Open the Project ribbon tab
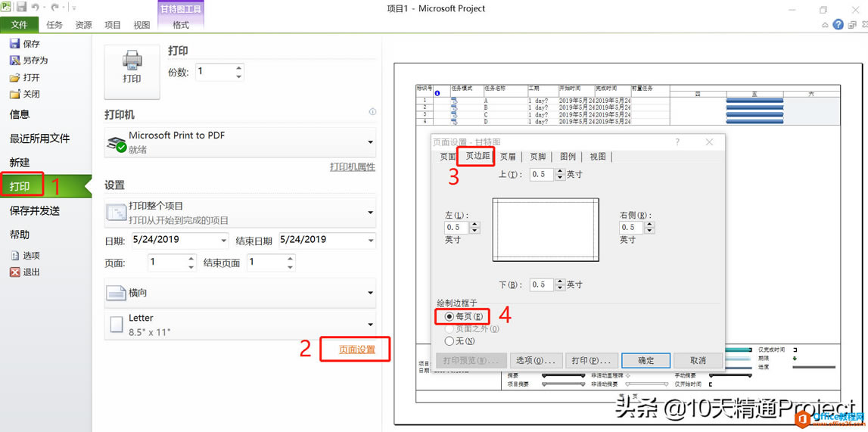The image size is (868, 432). click(x=112, y=25)
